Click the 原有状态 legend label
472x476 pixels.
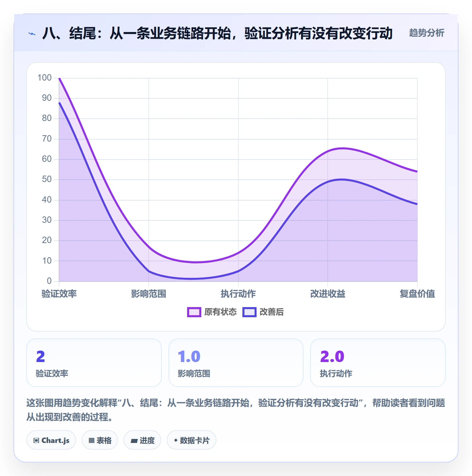pyautogui.click(x=220, y=312)
